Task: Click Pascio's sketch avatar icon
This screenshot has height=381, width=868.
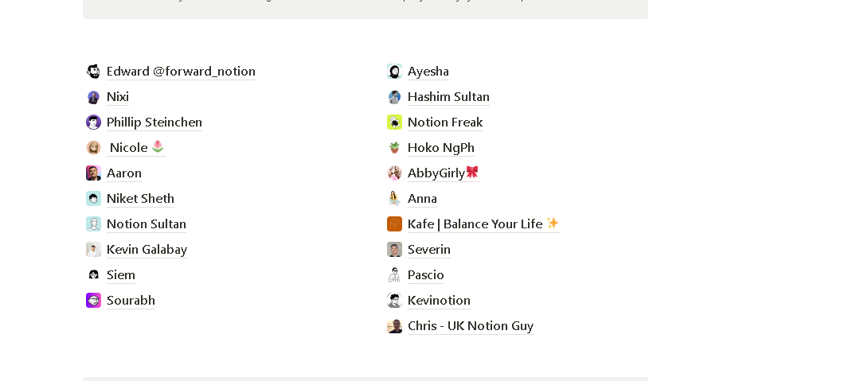Action: [394, 275]
